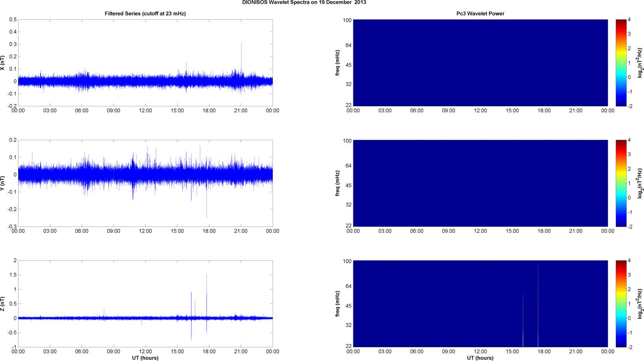Click the '18:00' tick under the top wavelet plot

pos(544,111)
